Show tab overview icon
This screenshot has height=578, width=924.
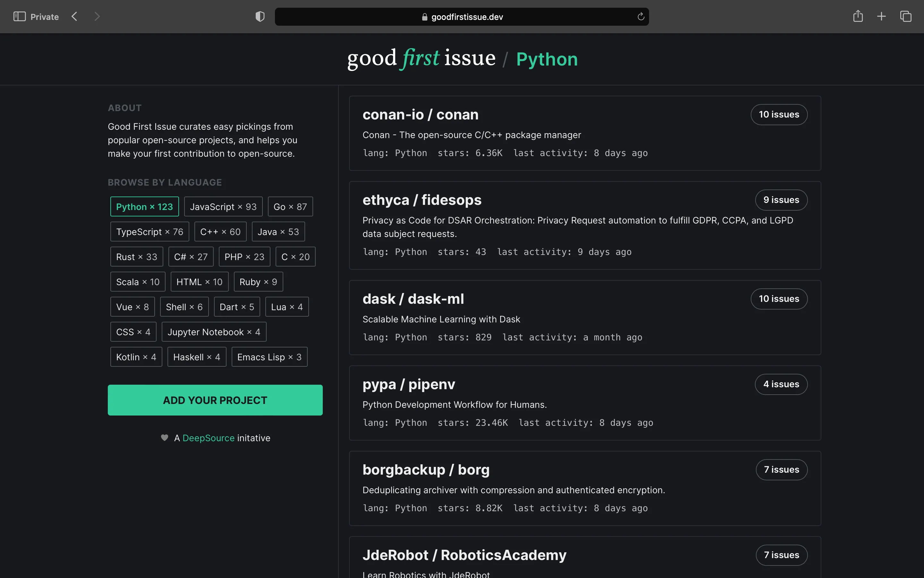(906, 16)
